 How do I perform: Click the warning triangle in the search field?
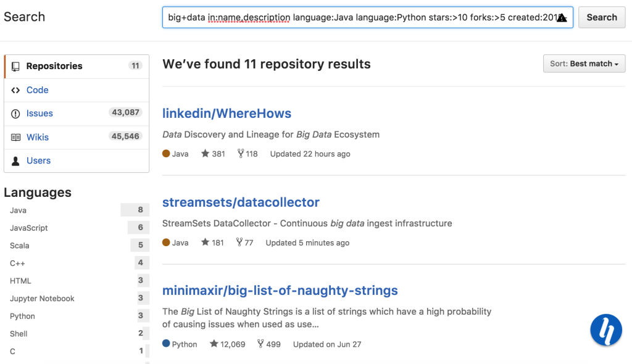click(x=562, y=19)
